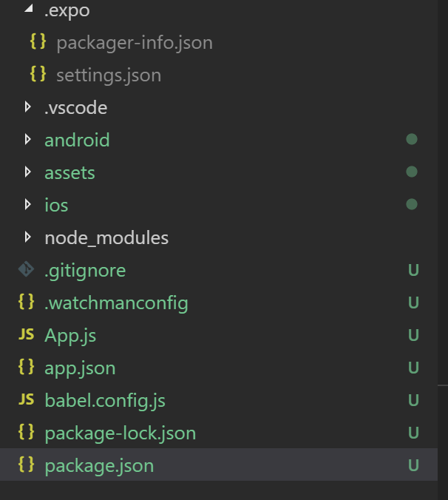Click the JS icon next to App.js
The width and height of the screenshot is (448, 500).
pyautogui.click(x=26, y=334)
